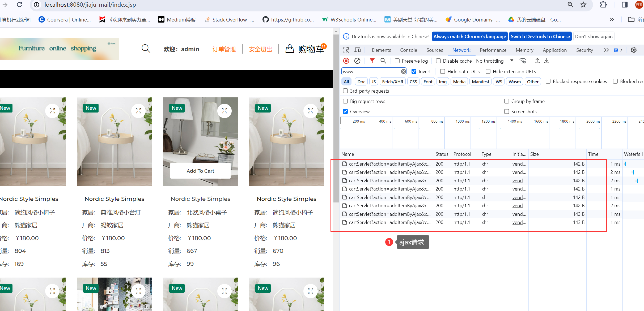644x311 pixels.
Task: Open the Application tab
Action: coord(555,50)
